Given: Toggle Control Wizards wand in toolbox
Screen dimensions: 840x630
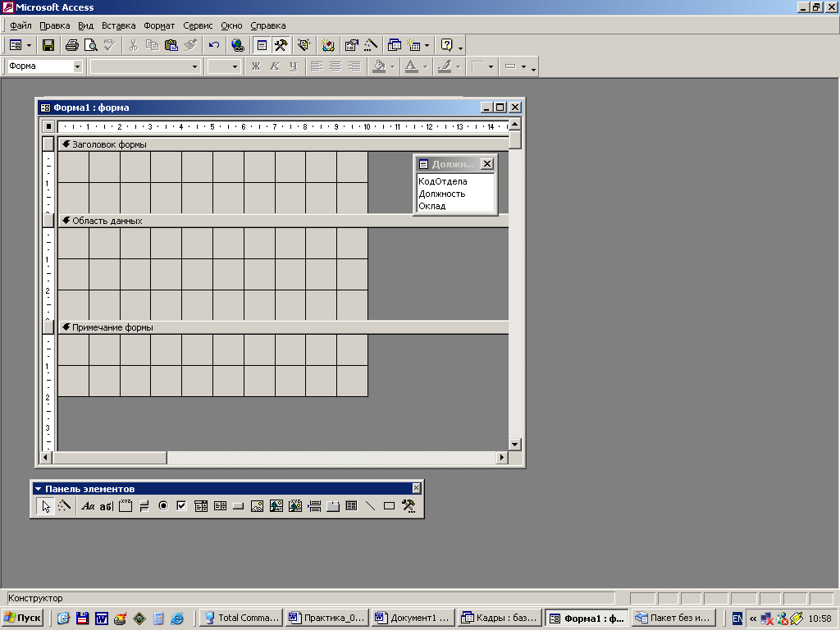Looking at the screenshot, I should [x=64, y=506].
